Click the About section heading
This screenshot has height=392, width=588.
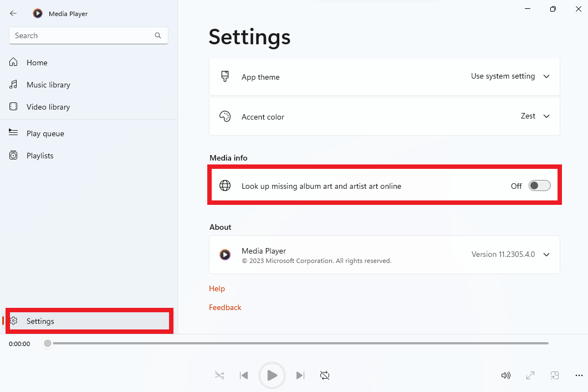coord(221,227)
